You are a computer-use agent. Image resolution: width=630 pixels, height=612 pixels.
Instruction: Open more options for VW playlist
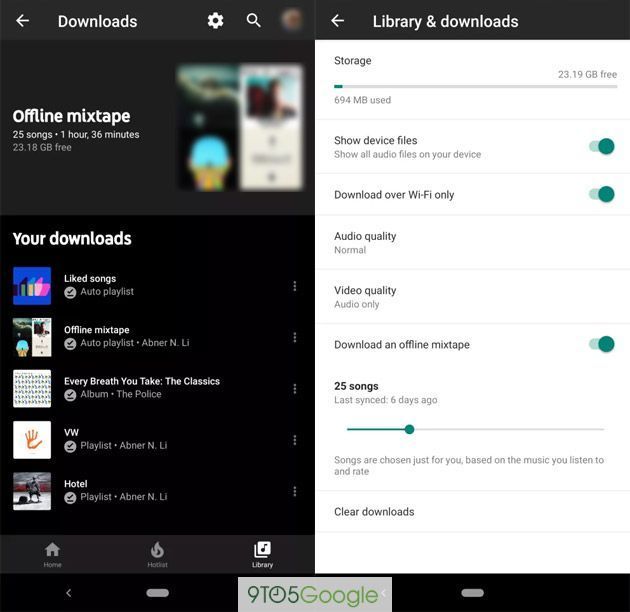point(294,440)
